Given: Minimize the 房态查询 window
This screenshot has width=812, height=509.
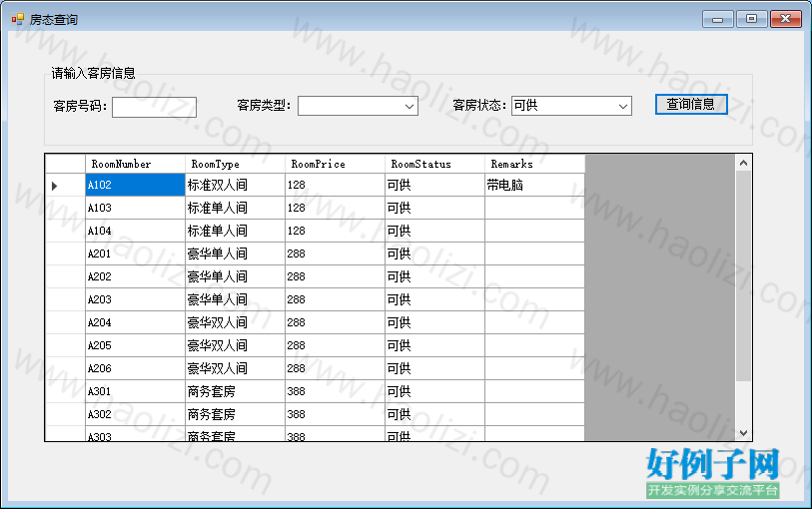Looking at the screenshot, I should (x=718, y=20).
